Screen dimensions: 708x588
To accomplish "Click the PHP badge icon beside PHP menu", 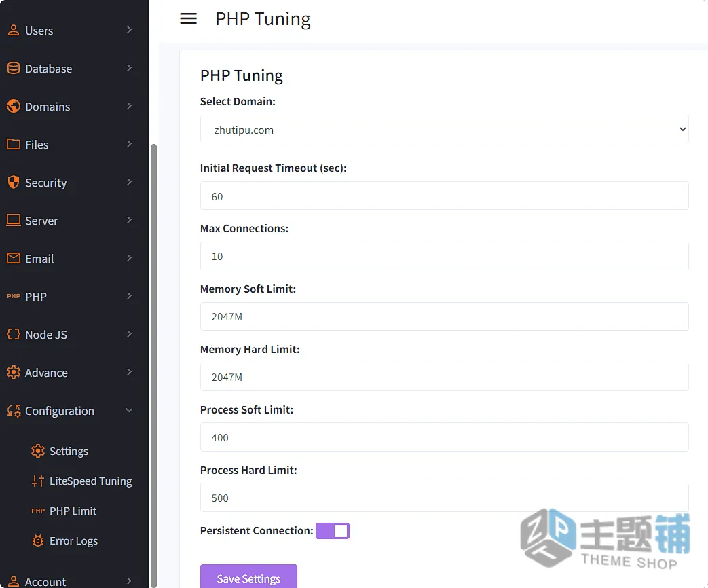I will click(x=14, y=296).
